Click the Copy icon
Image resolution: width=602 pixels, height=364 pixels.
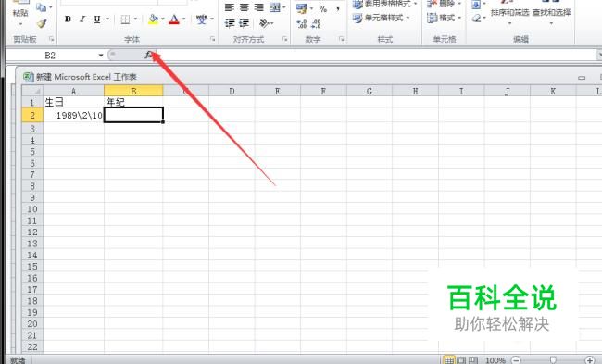click(41, 7)
